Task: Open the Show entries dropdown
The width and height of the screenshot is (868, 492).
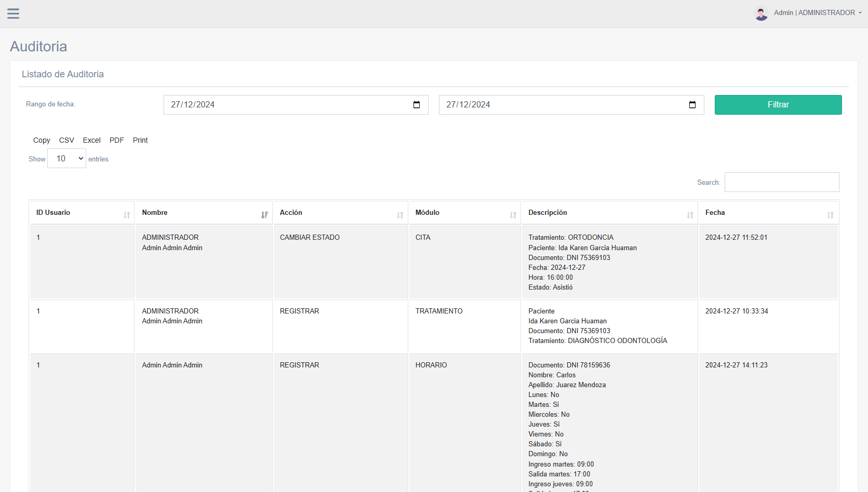Action: coord(66,158)
